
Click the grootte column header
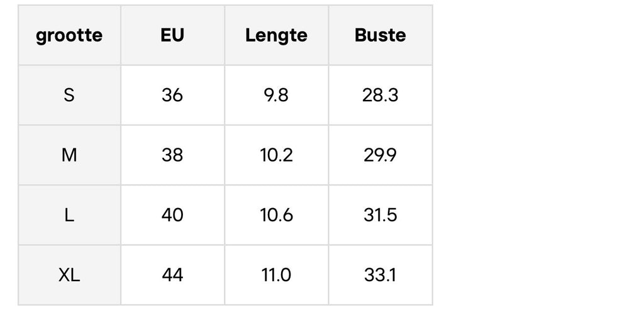[x=69, y=35]
